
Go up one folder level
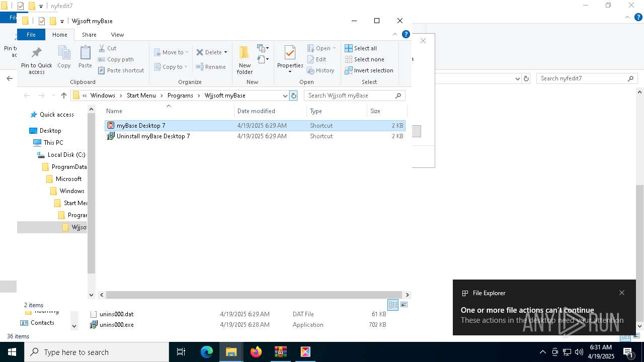[63, 96]
